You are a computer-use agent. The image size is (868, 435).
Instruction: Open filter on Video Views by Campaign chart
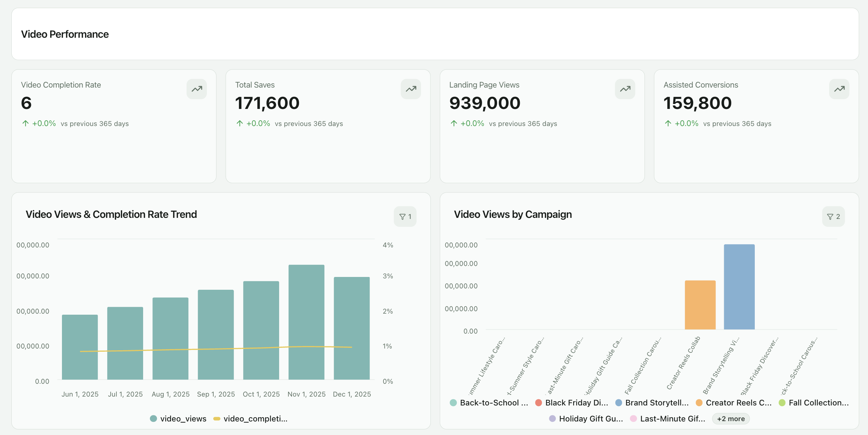833,216
